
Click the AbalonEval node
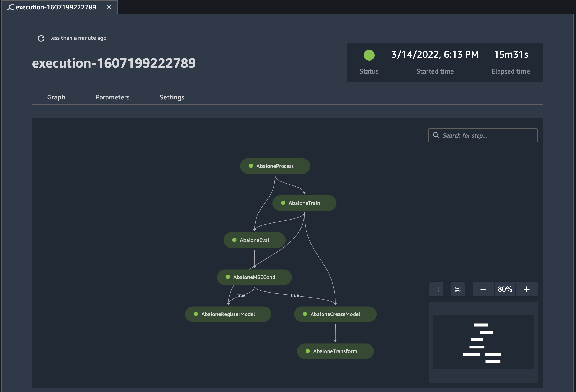pyautogui.click(x=254, y=240)
